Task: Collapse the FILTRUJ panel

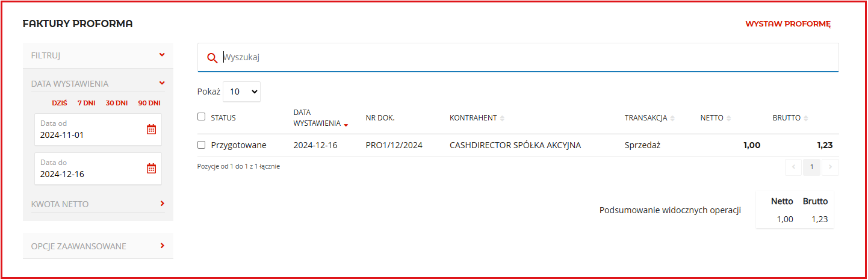Action: (162, 55)
